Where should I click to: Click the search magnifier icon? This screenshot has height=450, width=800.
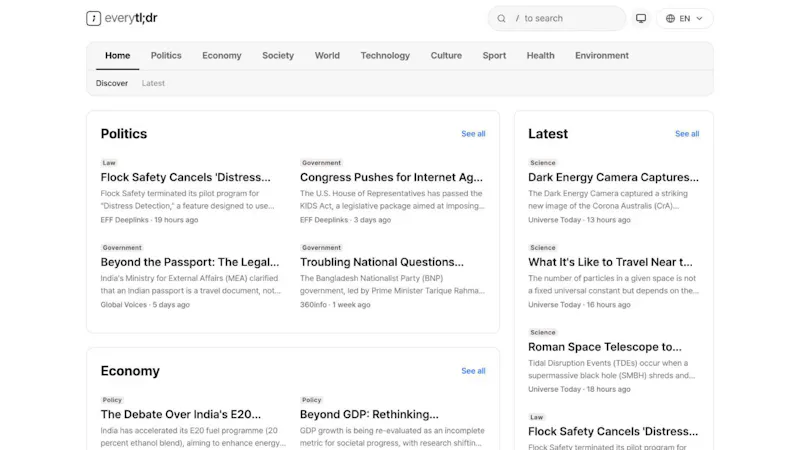tap(502, 18)
